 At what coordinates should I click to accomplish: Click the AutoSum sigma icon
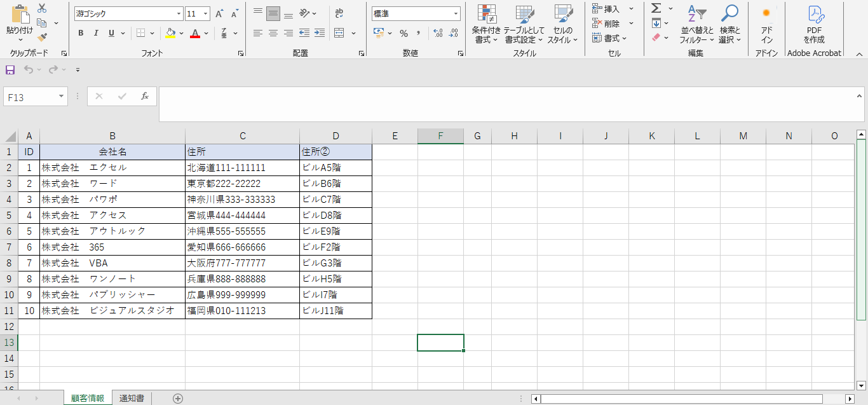[656, 8]
